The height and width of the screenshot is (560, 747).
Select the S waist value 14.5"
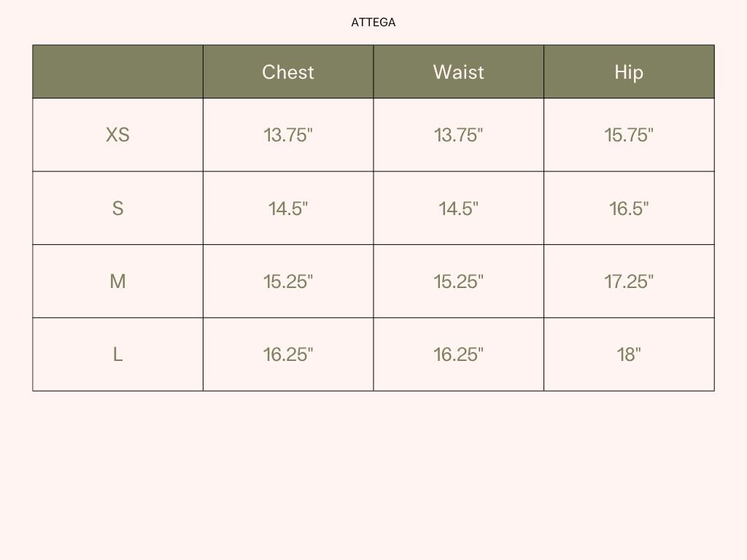(x=458, y=208)
